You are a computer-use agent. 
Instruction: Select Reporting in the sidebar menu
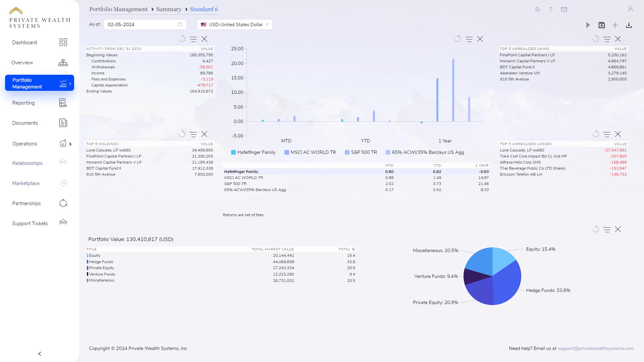click(x=23, y=103)
